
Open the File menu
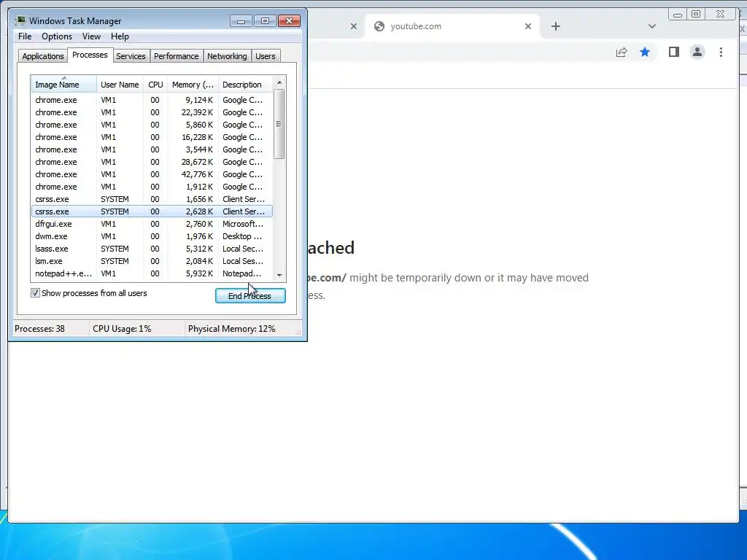coord(25,36)
